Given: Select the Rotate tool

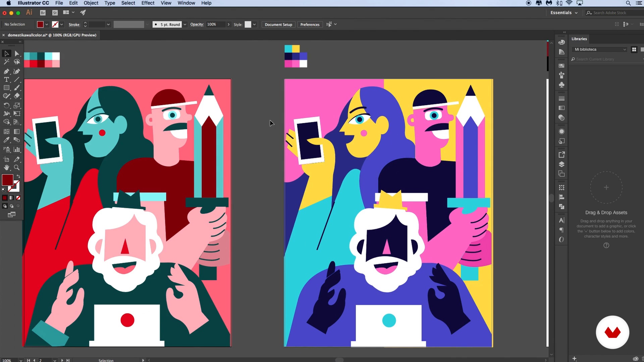Looking at the screenshot, I should (x=6, y=106).
